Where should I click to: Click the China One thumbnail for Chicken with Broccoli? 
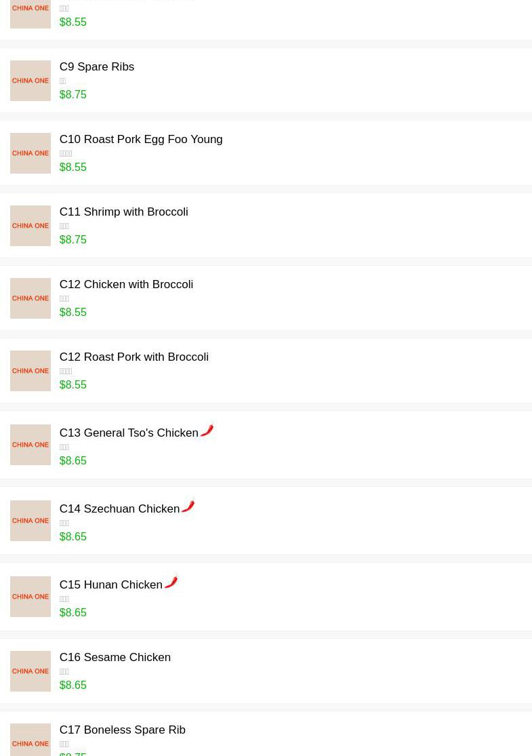point(30,298)
